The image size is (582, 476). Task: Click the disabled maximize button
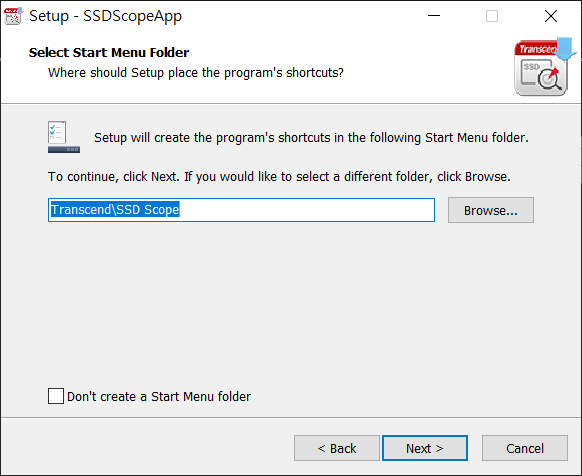click(x=492, y=16)
